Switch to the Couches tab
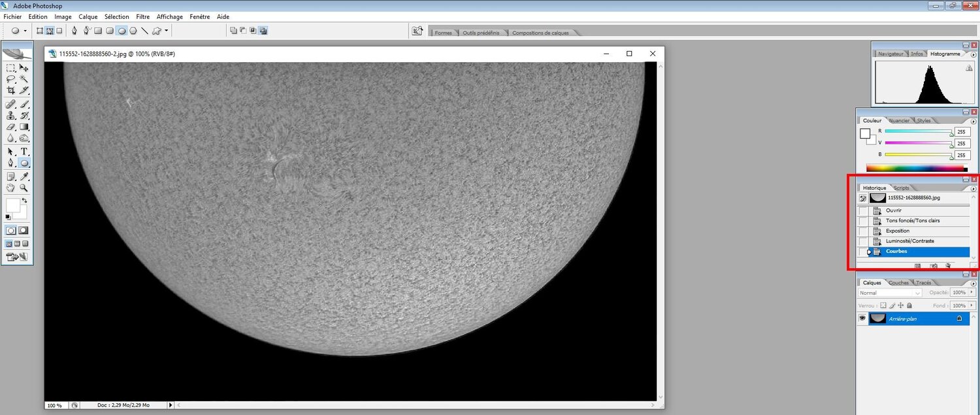The image size is (980, 415). click(898, 282)
